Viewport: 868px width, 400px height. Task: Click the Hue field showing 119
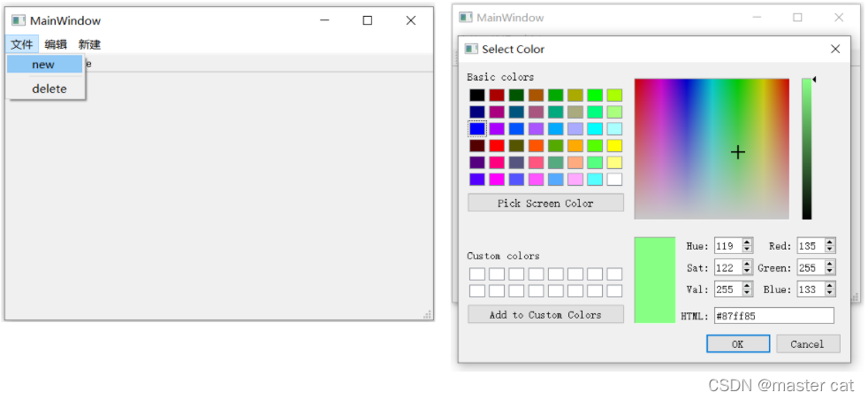(x=728, y=246)
